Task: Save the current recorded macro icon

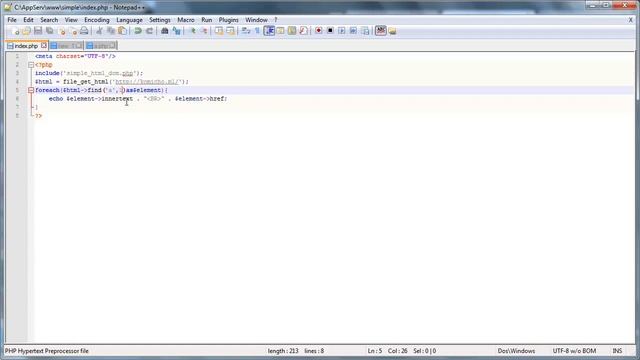Action: click(x=365, y=31)
